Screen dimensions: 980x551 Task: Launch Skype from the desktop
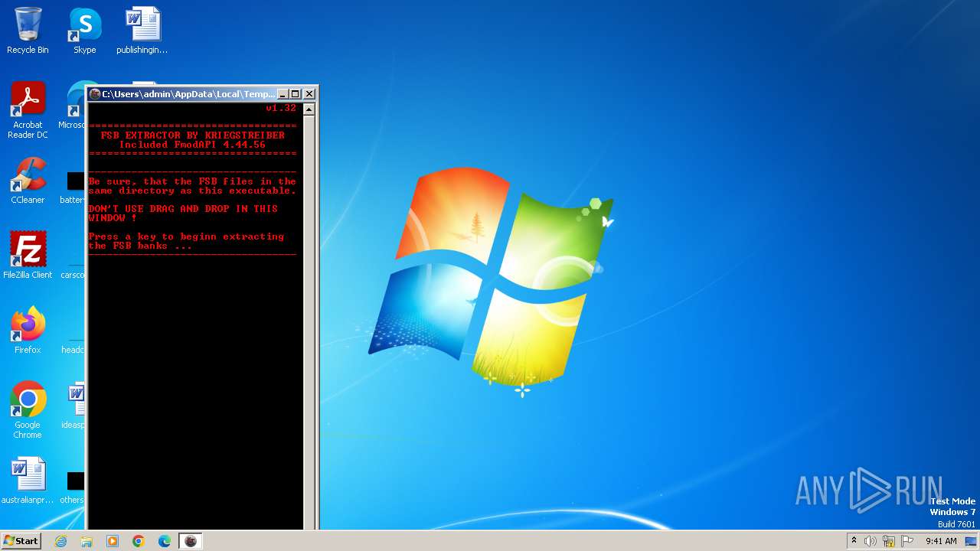84,31
